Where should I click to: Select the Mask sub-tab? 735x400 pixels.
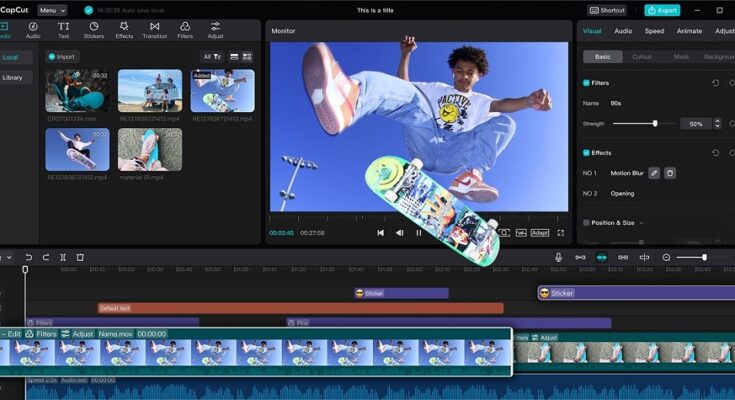click(x=681, y=57)
